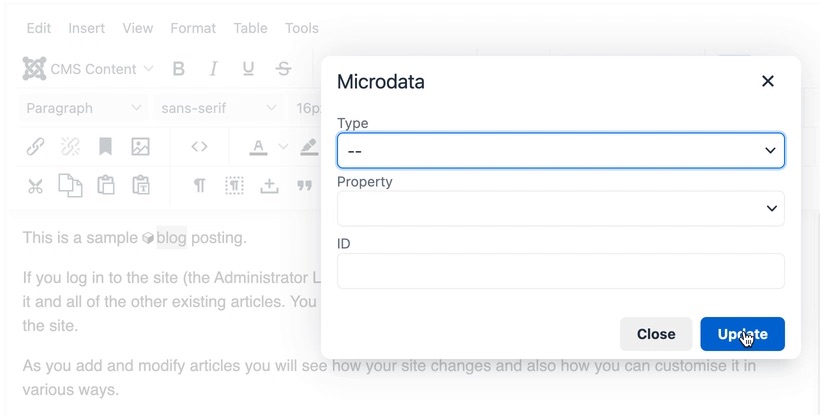The height and width of the screenshot is (415, 820).
Task: Click the background highlight color icon
Action: coord(310,147)
